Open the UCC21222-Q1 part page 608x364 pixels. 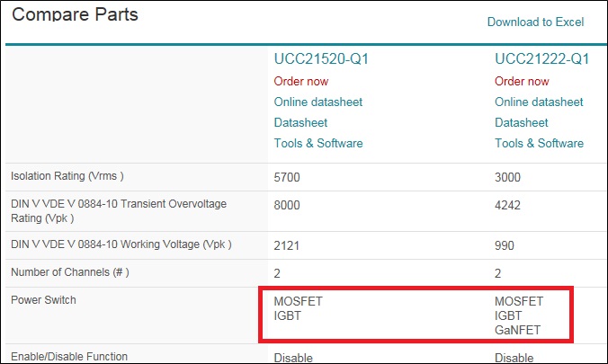[x=541, y=59]
